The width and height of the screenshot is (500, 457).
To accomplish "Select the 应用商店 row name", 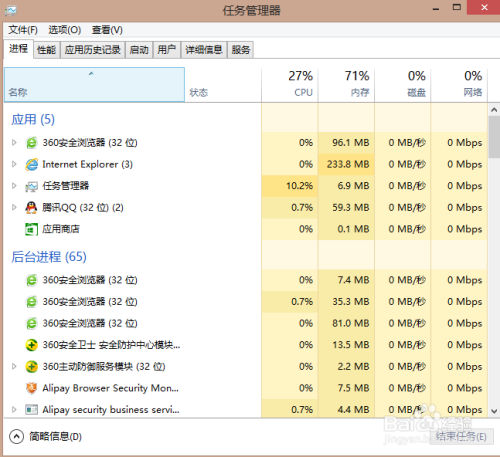I will pos(61,229).
